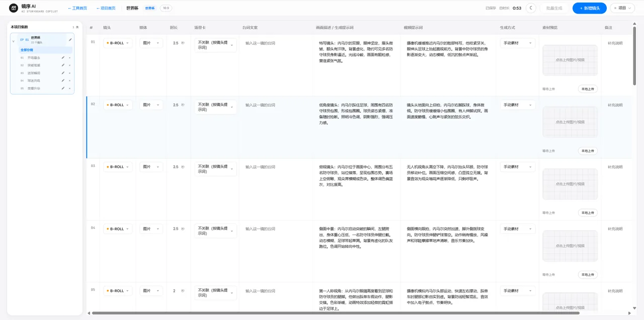Delete scene 01 with its x icon in the sidebar
The image size is (644, 320).
(69, 58)
